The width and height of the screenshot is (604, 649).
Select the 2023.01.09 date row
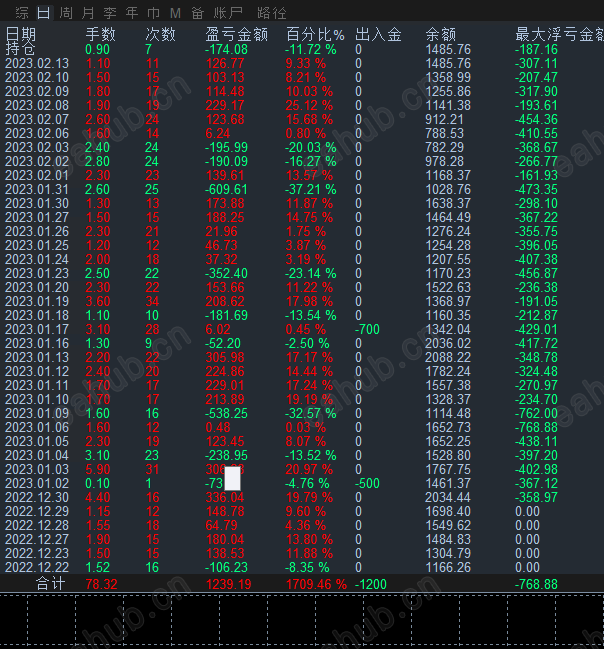coord(37,413)
